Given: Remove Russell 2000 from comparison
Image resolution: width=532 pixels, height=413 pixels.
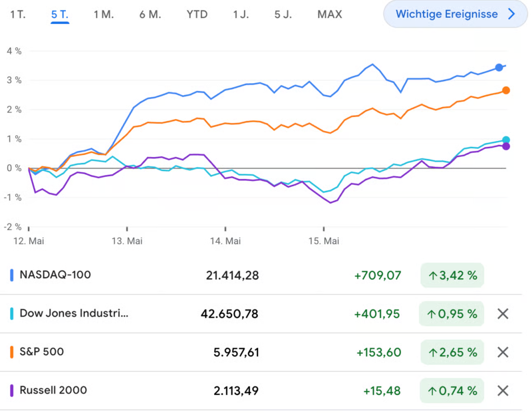Looking at the screenshot, I should click(502, 391).
